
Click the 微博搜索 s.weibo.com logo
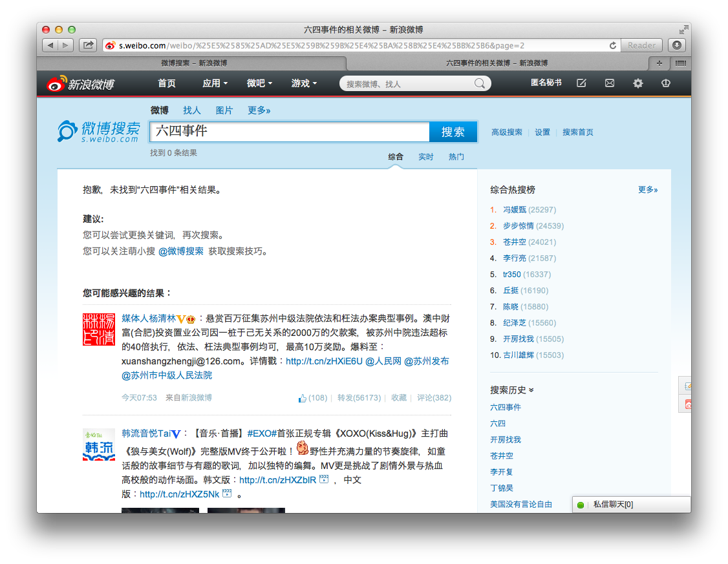point(99,131)
